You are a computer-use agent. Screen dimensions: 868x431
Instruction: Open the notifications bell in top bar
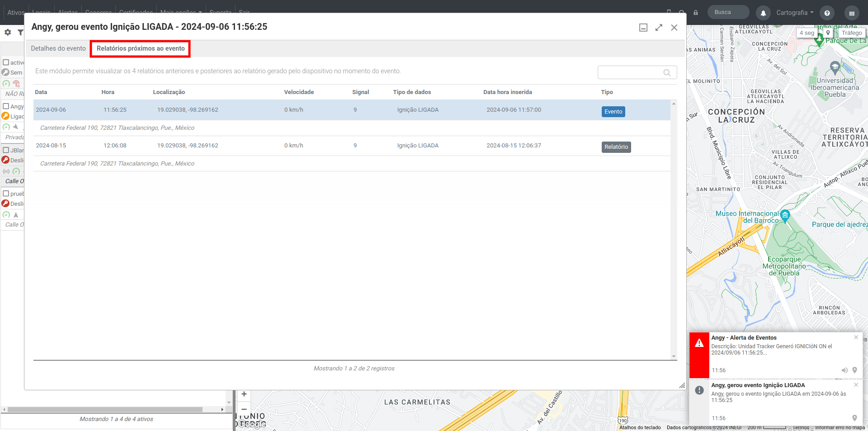click(763, 13)
